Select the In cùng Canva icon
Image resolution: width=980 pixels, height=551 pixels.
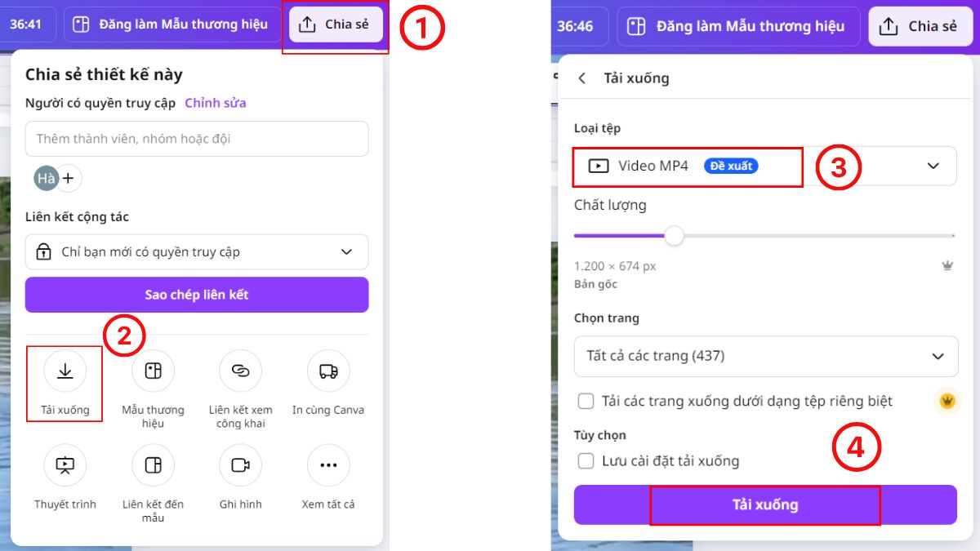[x=327, y=371]
